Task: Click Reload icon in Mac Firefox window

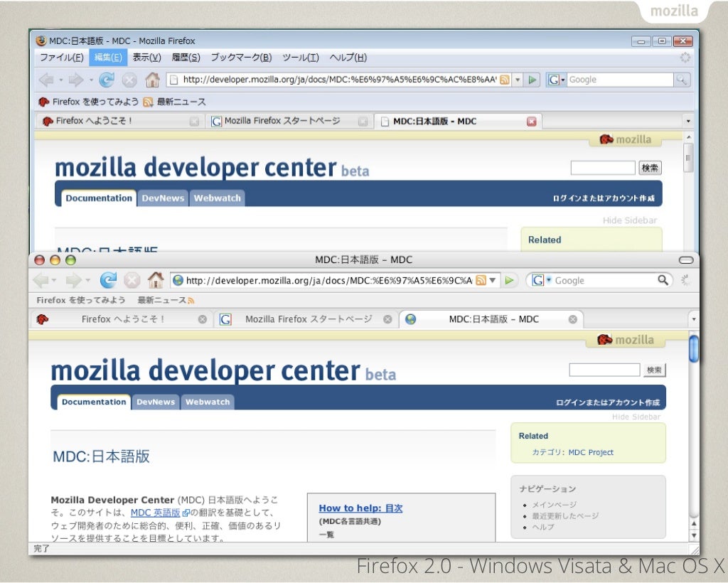Action: [108, 280]
